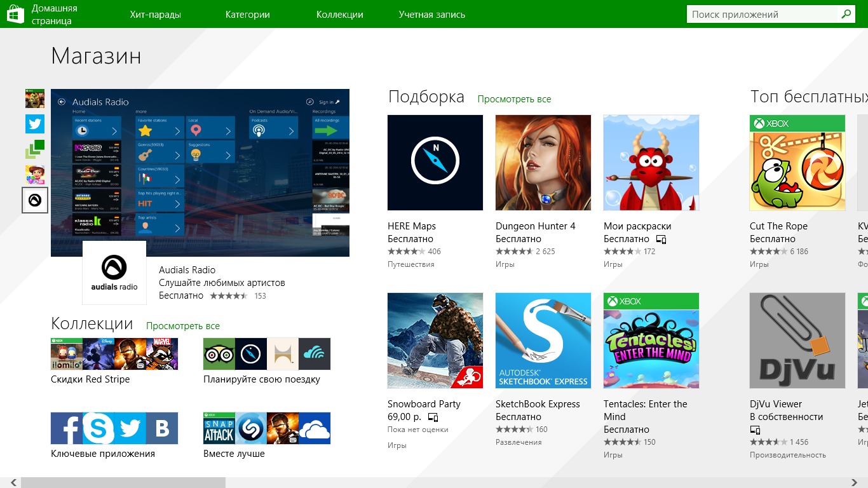Viewport: 868px width, 488px height.
Task: Click the Audials Radio spotlight banner
Action: coord(200,173)
